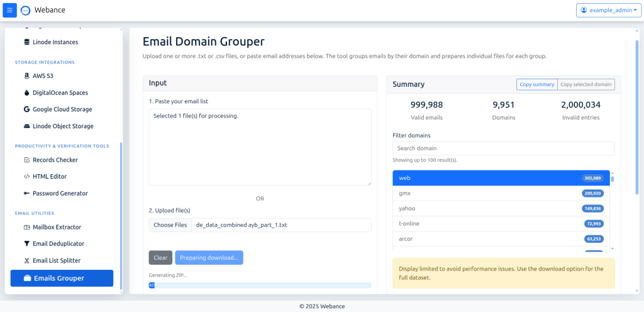Click the Generating ZIP progress bar
The height and width of the screenshot is (312, 644).
[x=260, y=286]
